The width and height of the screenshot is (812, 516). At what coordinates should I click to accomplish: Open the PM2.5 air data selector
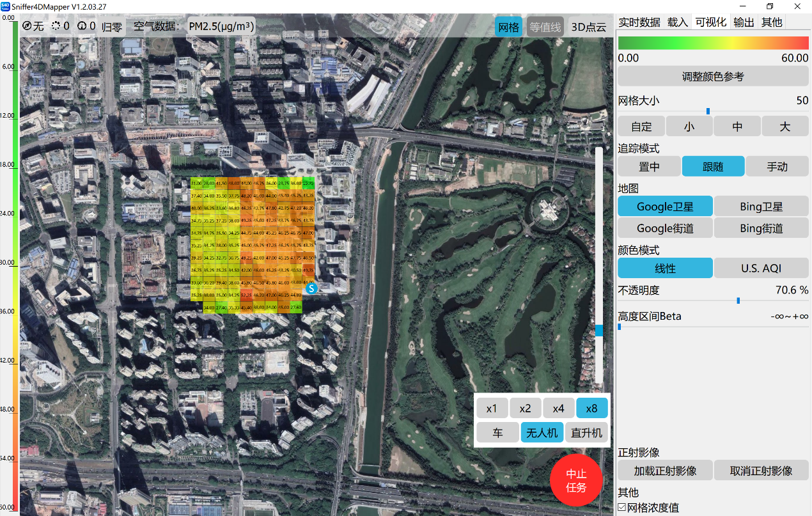click(x=221, y=27)
